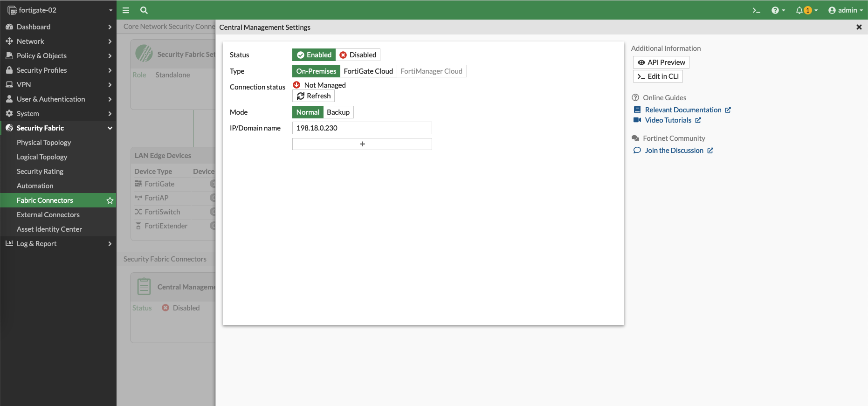Viewport: 868px width, 406px height.
Task: Switch Mode to Backup
Action: tap(338, 112)
